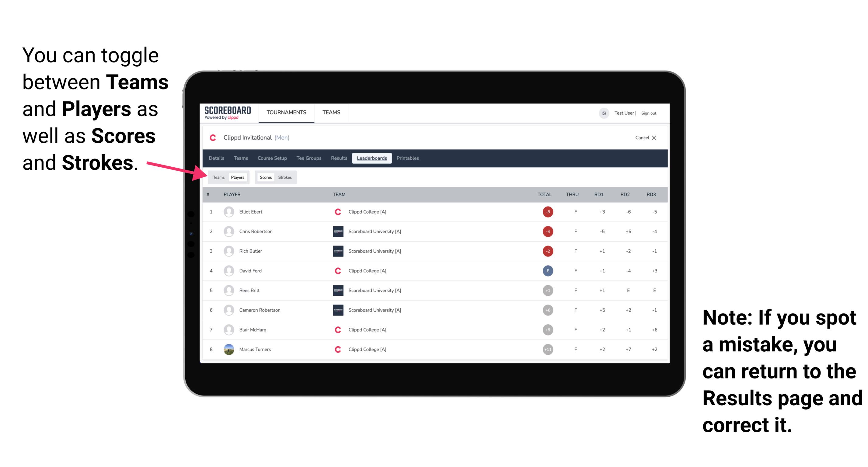
Task: Toggle to Strokes display mode
Action: pyautogui.click(x=284, y=177)
